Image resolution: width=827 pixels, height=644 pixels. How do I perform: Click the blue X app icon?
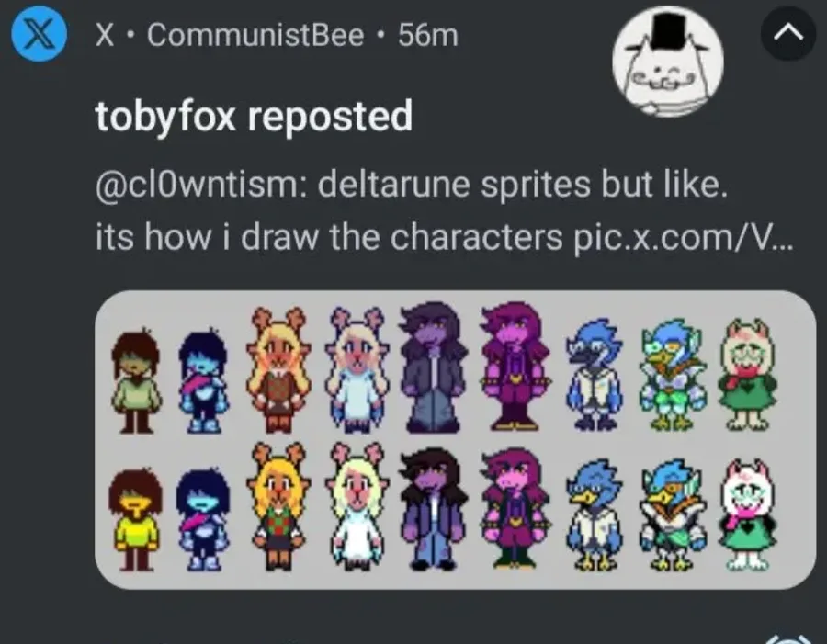pyautogui.click(x=37, y=36)
